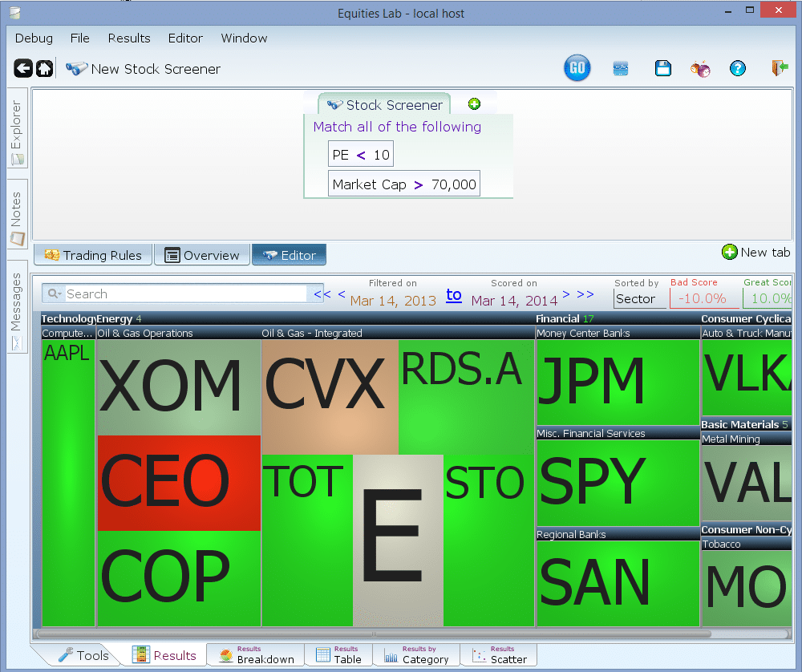
Task: Open the Results by Category tab
Action: click(416, 655)
